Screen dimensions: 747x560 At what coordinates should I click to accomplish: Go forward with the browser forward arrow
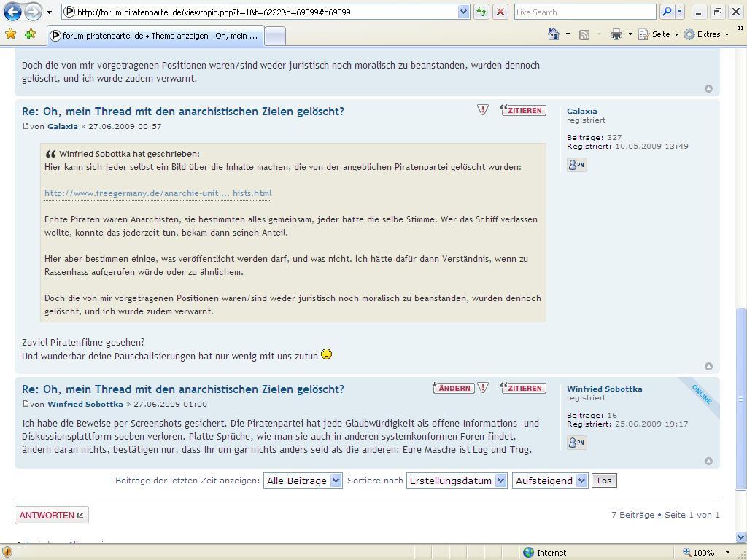pos(33,12)
